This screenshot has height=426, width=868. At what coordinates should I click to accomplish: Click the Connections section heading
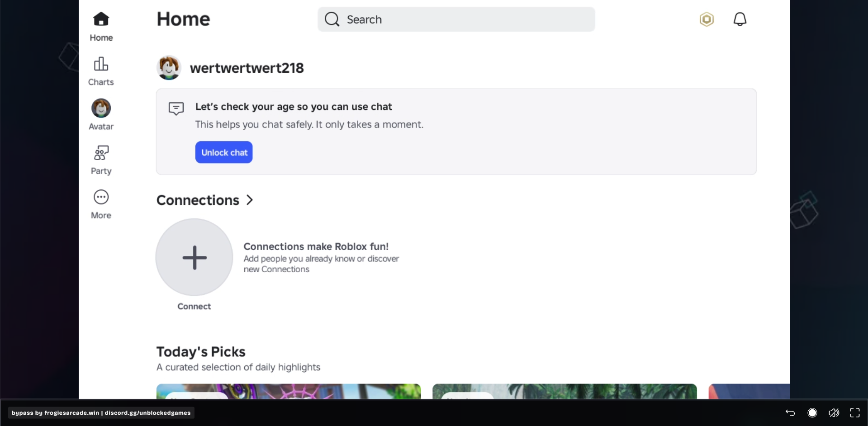pos(198,200)
